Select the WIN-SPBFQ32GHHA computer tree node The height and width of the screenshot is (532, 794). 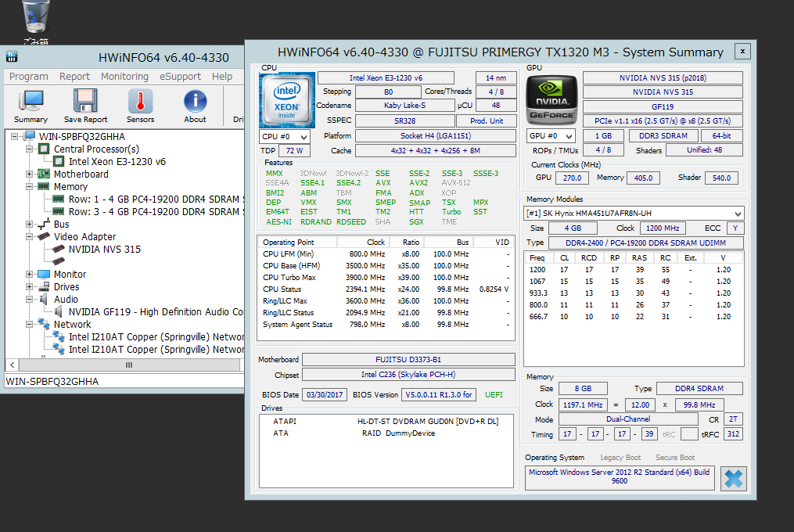(x=81, y=137)
